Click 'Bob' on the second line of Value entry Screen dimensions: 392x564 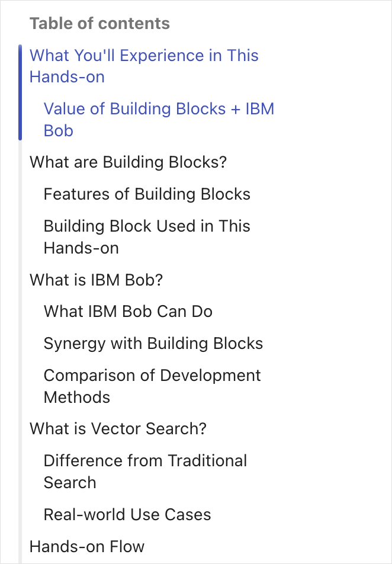coord(58,130)
